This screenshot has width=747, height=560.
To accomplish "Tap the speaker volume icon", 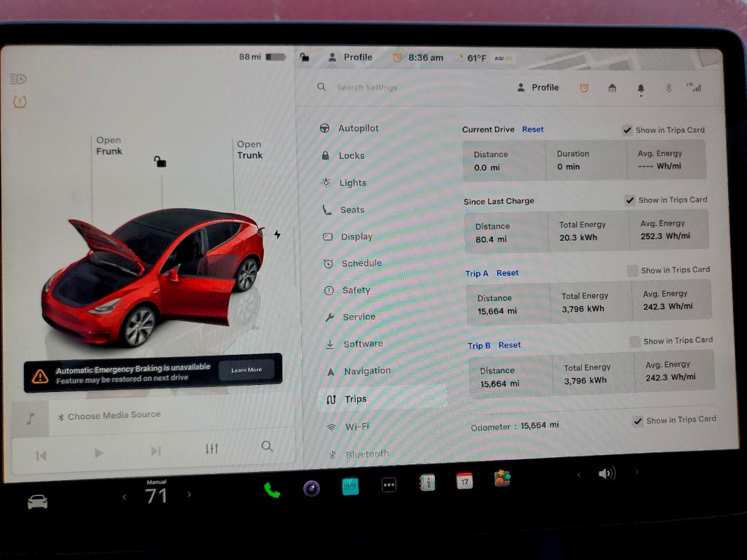I will pyautogui.click(x=607, y=473).
